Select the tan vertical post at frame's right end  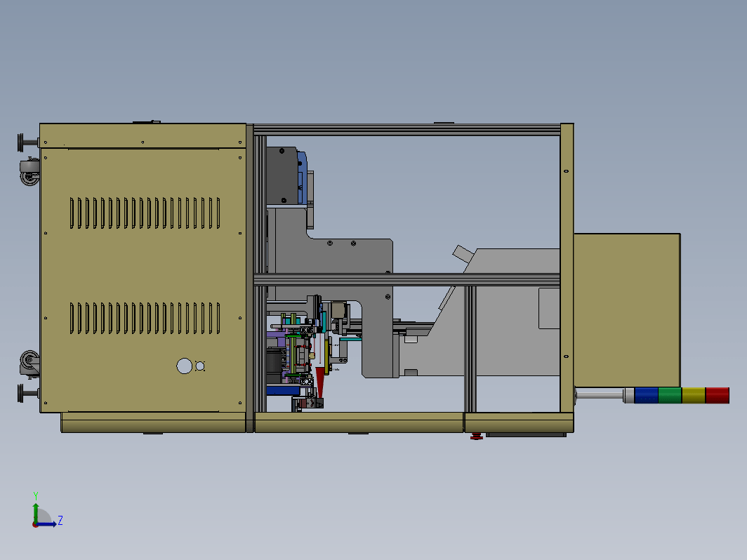coord(567,267)
